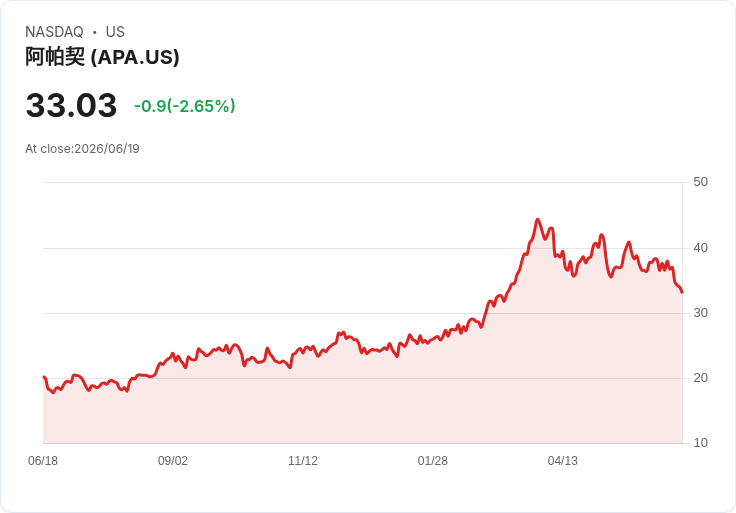Click the price change -0.9(-2.65%)

pos(184,106)
